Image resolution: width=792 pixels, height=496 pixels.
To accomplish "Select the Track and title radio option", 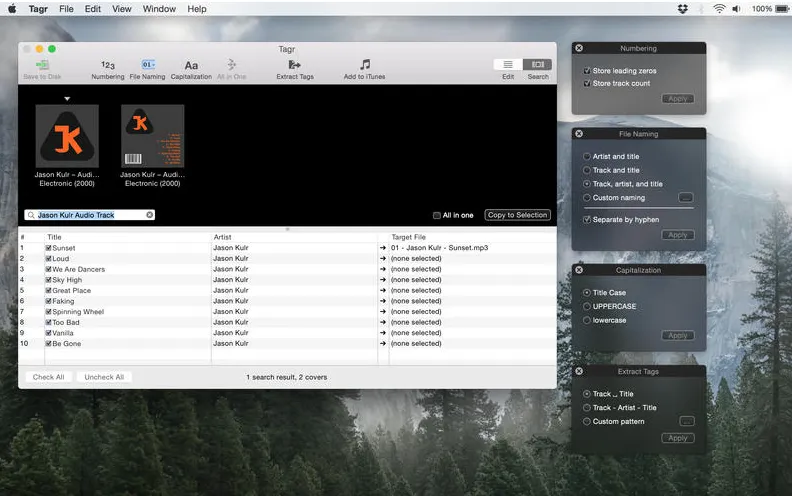I will coord(586,170).
